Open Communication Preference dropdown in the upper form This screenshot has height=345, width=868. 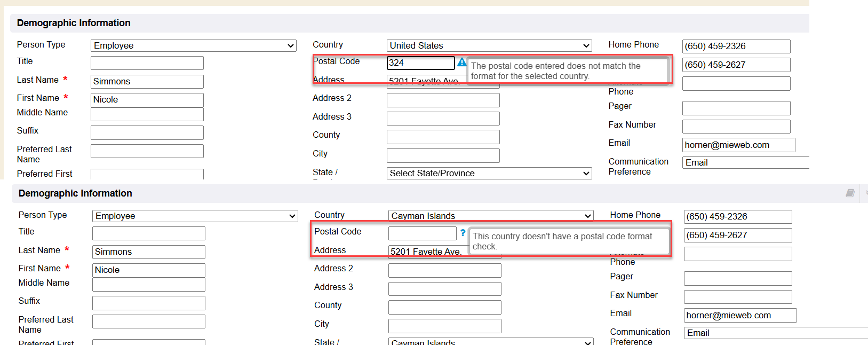tap(745, 163)
